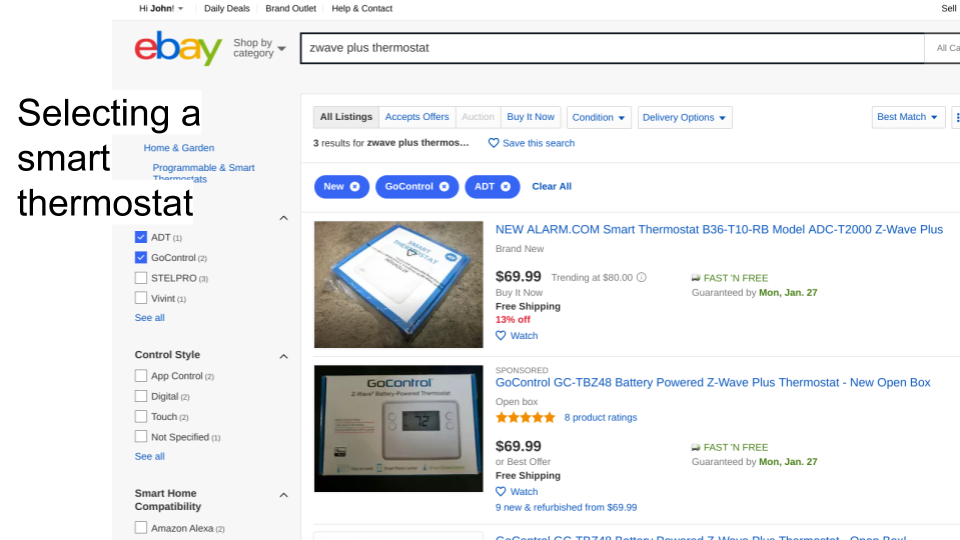The image size is (960, 540).
Task: Switch to the Accepts Offers tab
Action: [x=417, y=117]
